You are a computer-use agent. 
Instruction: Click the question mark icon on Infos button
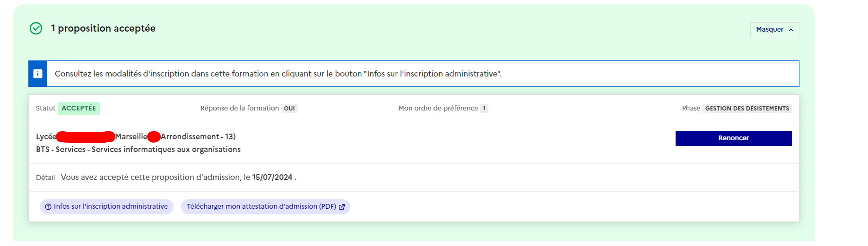48,207
